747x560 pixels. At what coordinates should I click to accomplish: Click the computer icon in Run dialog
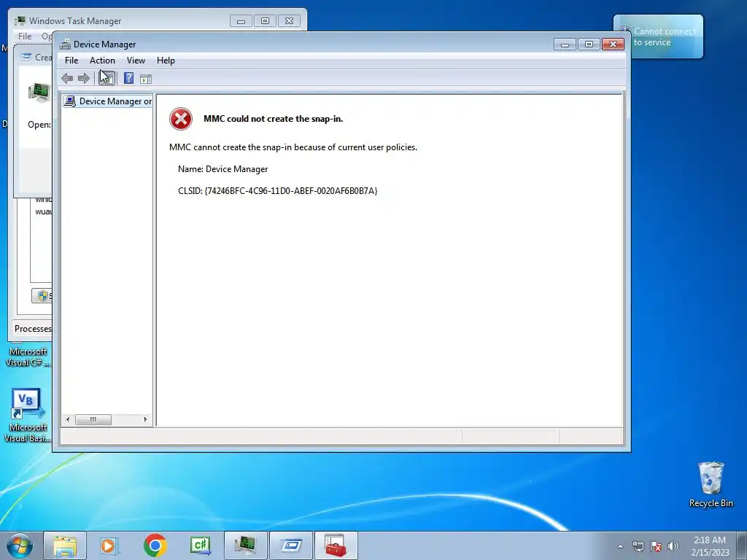39,91
